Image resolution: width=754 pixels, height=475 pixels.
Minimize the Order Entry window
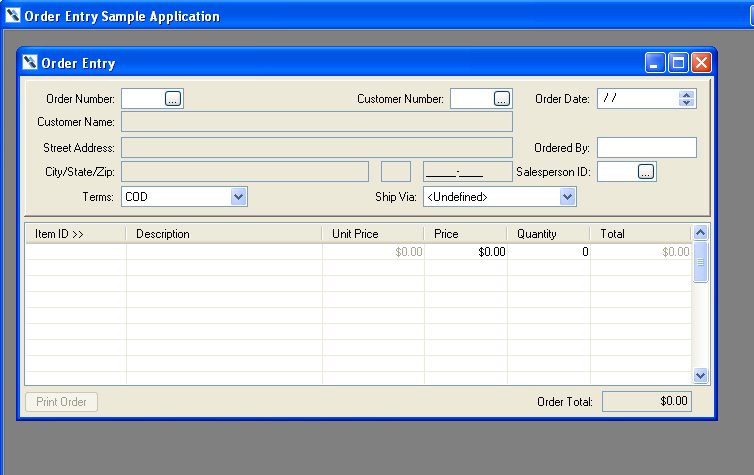coord(655,62)
